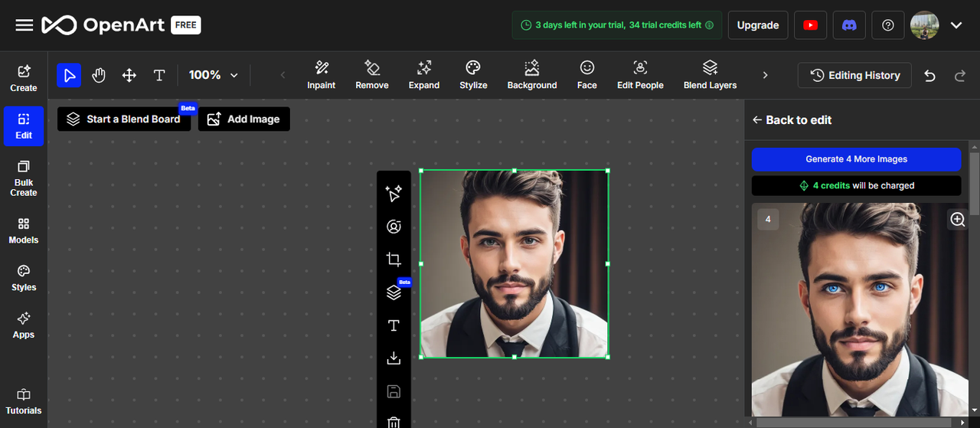980x428 pixels.
Task: Open Styles in left sidebar
Action: click(24, 278)
